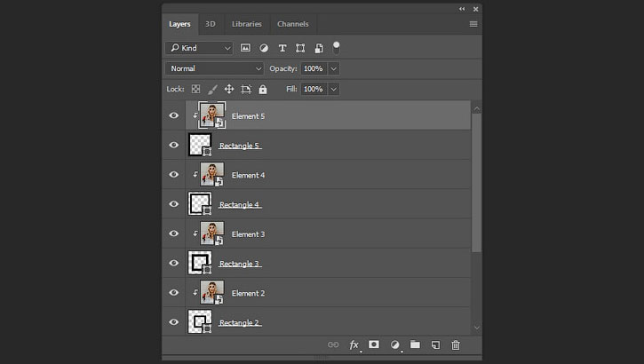The width and height of the screenshot is (644, 364).
Task: Click Element 2 layer thumbnail
Action: pyautogui.click(x=212, y=293)
